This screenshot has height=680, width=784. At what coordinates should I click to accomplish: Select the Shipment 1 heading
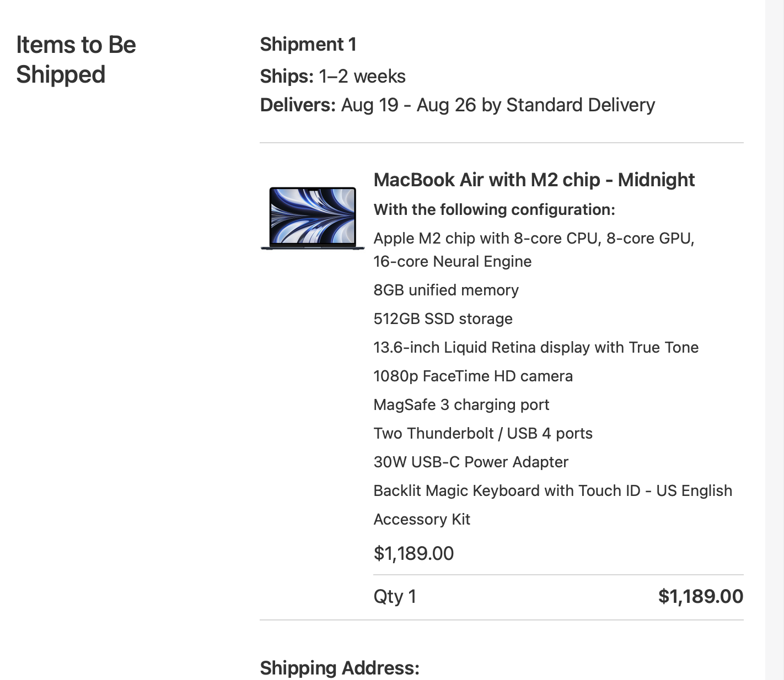coord(308,44)
